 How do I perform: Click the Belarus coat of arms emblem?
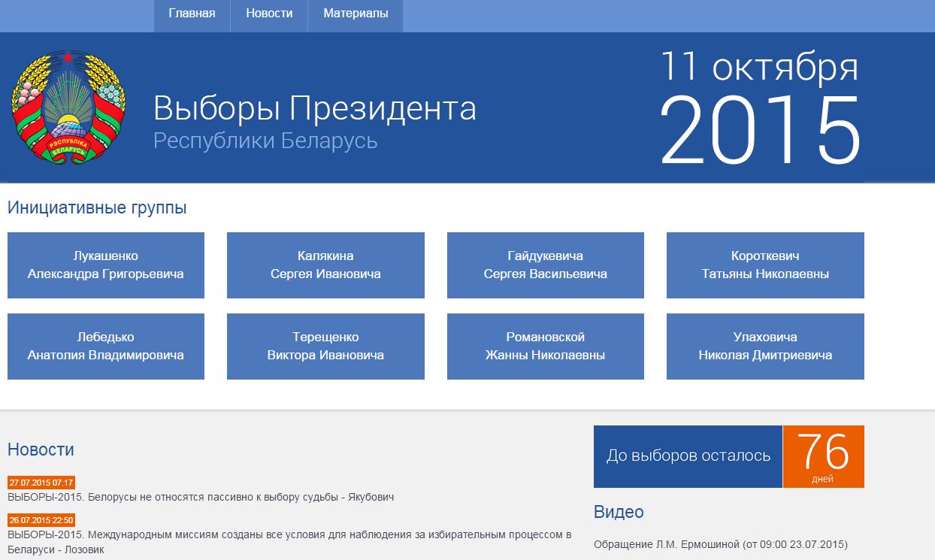(68, 107)
